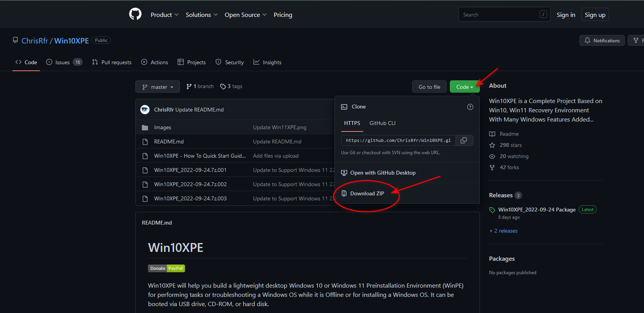Open Win10XPE How To Quick Start Guide file
Screen dimensions: 644x313
[200, 156]
